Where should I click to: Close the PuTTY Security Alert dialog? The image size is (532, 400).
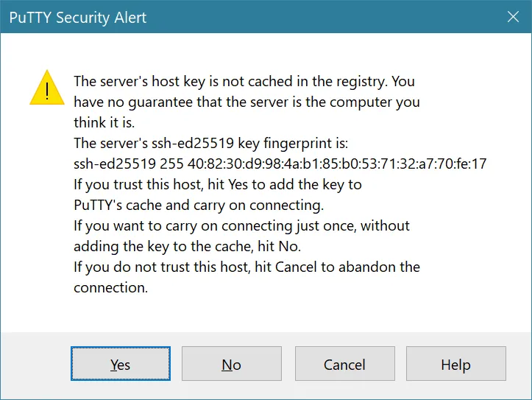coord(513,16)
